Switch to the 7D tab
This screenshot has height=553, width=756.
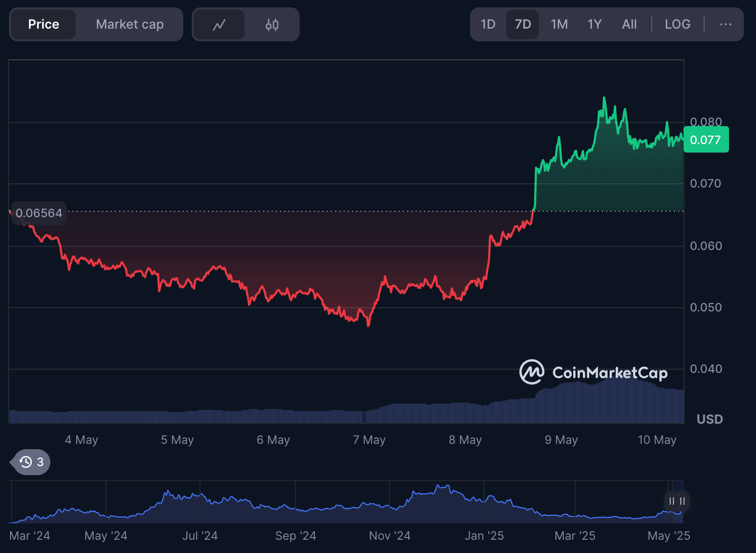click(x=522, y=24)
